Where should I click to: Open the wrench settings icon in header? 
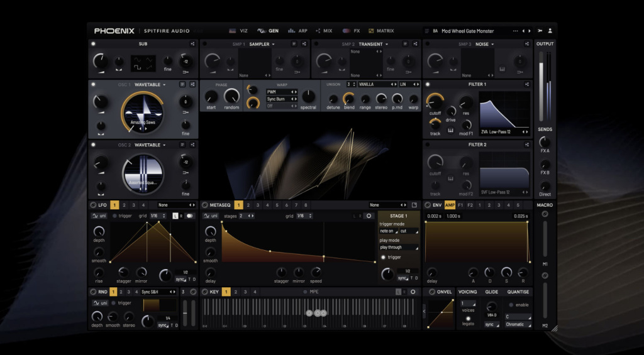[540, 31]
